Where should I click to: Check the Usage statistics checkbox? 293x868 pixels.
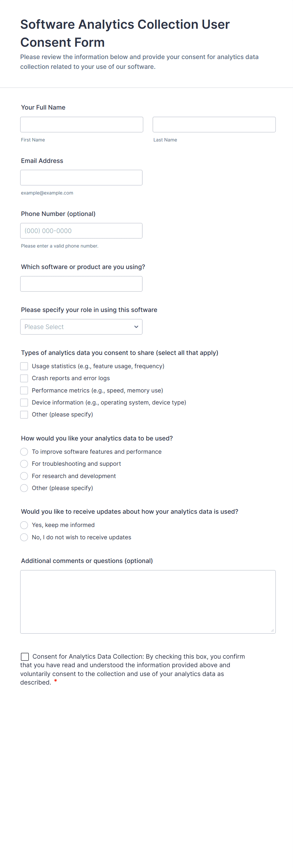click(x=24, y=366)
